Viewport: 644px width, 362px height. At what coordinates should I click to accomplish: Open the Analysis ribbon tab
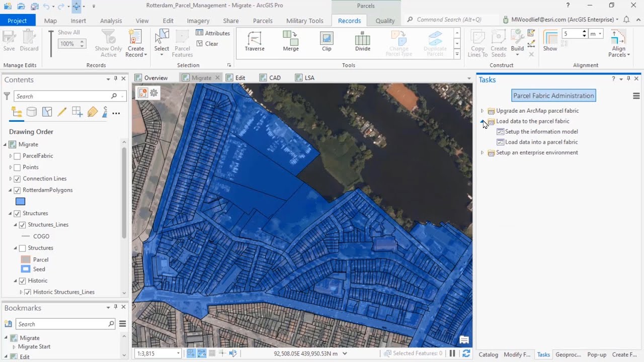(111, 21)
